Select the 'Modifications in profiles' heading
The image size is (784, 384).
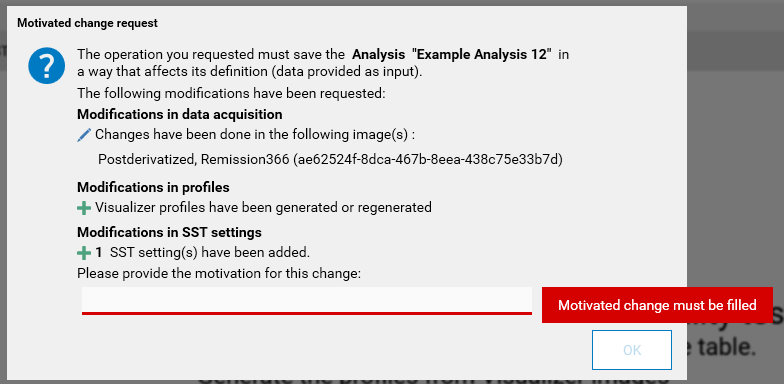(x=153, y=188)
